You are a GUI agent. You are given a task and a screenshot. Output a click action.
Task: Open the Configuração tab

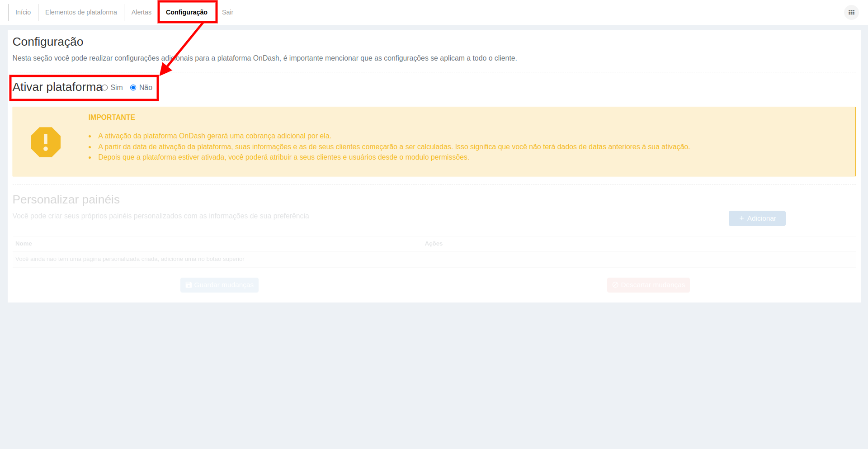(187, 12)
